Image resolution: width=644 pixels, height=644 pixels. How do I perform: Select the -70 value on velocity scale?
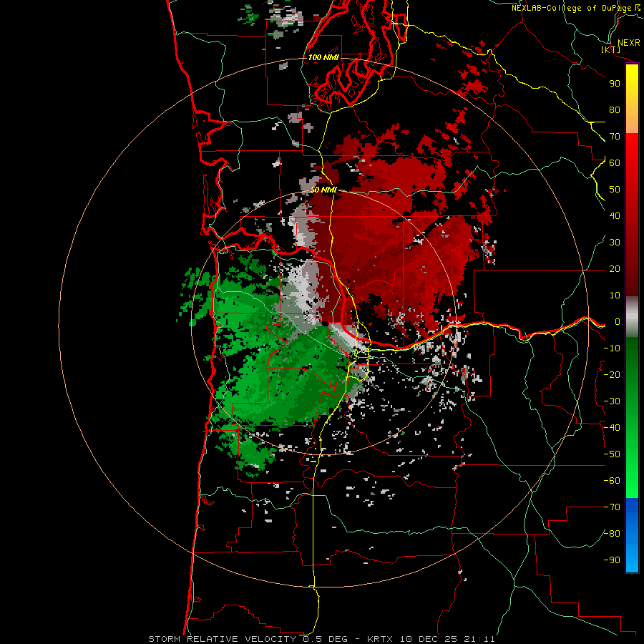tap(612, 507)
